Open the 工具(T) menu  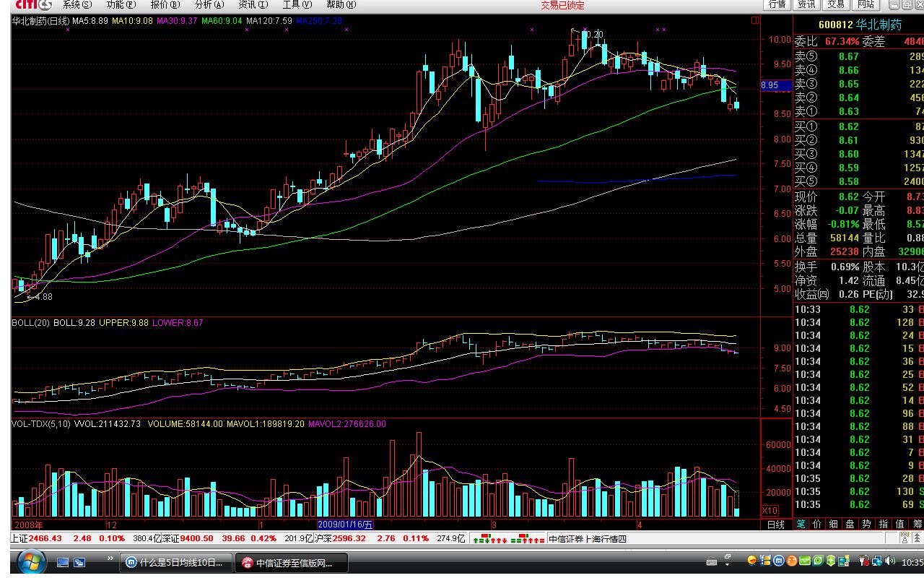tap(297, 4)
